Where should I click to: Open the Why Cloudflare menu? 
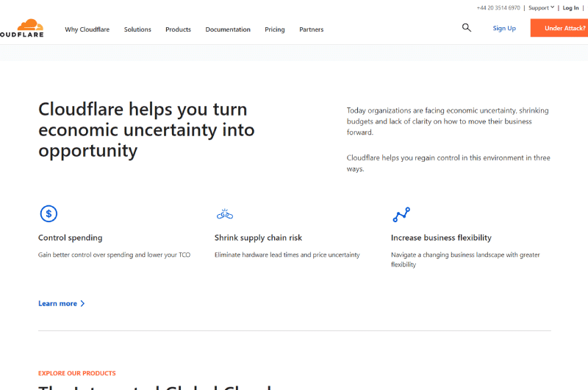87,29
